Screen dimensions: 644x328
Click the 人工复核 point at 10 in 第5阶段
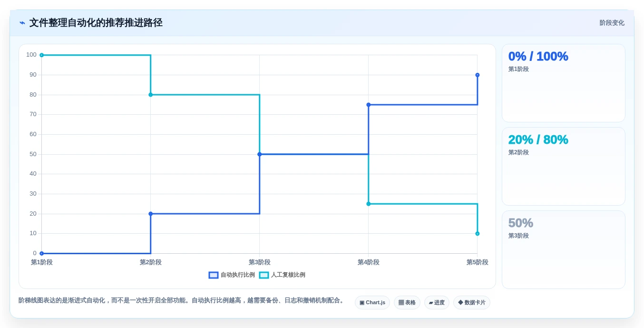478,234
